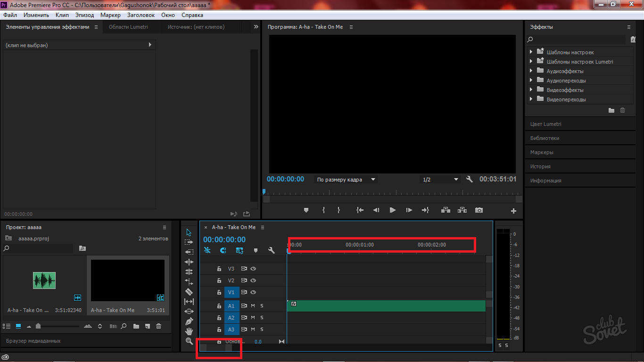Image resolution: width=644 pixels, height=362 pixels.
Task: Switch Project panel to List view
Action: pos(7,326)
